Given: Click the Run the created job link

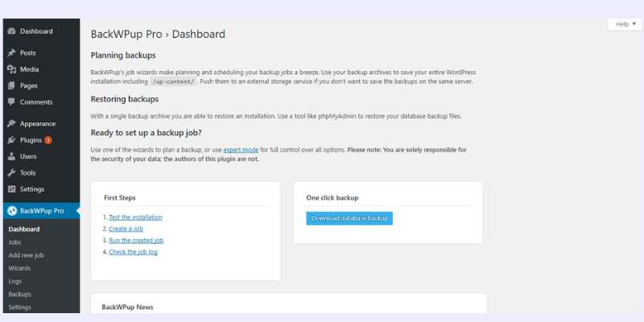Looking at the screenshot, I should point(136,240).
